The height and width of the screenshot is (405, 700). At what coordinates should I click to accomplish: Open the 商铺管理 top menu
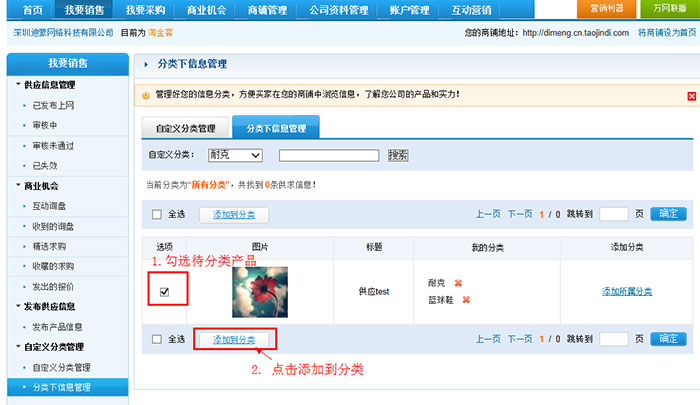(x=268, y=10)
